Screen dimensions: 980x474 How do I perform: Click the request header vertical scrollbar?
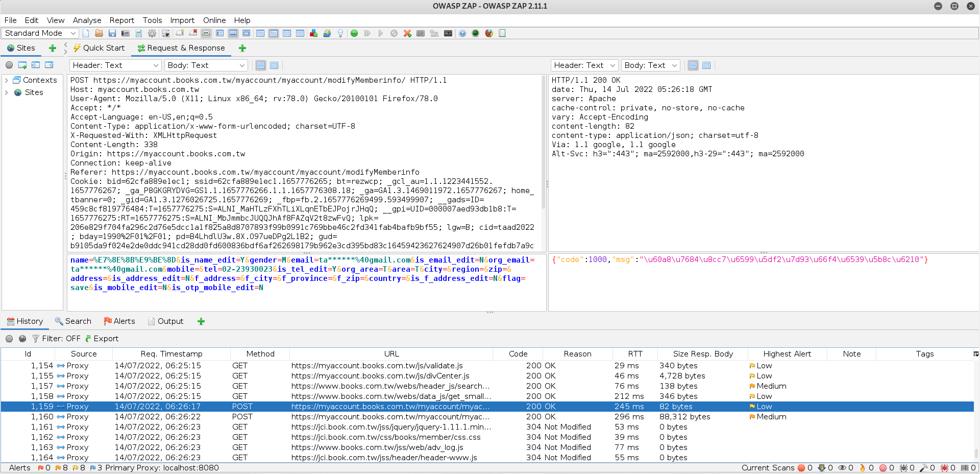(x=544, y=143)
